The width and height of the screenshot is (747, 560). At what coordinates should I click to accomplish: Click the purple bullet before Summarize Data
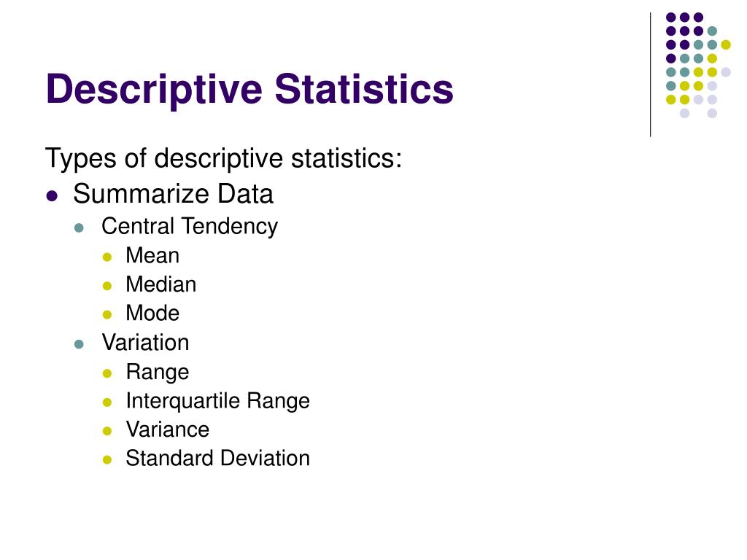52,195
